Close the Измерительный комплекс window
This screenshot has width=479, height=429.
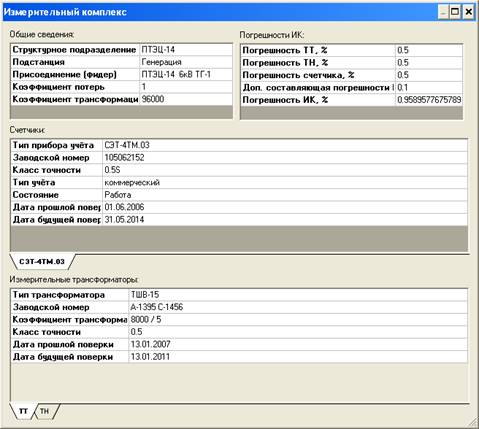click(469, 12)
